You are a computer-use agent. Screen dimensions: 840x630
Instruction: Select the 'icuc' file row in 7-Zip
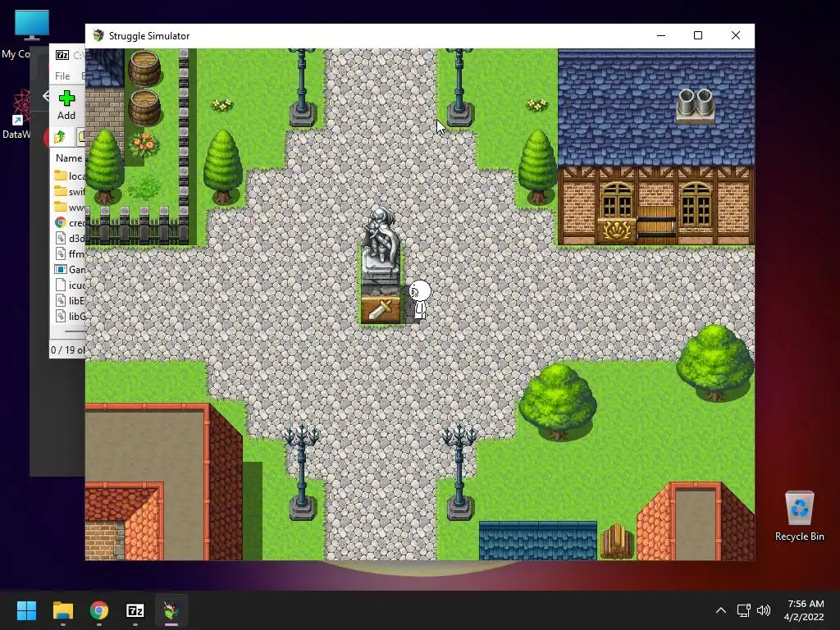tap(69, 285)
